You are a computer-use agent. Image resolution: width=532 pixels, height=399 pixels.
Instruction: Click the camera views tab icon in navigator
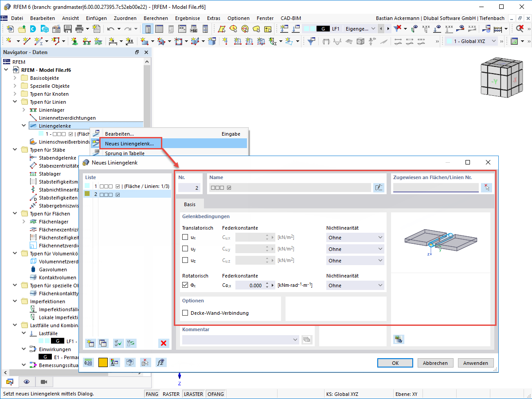pos(44,381)
